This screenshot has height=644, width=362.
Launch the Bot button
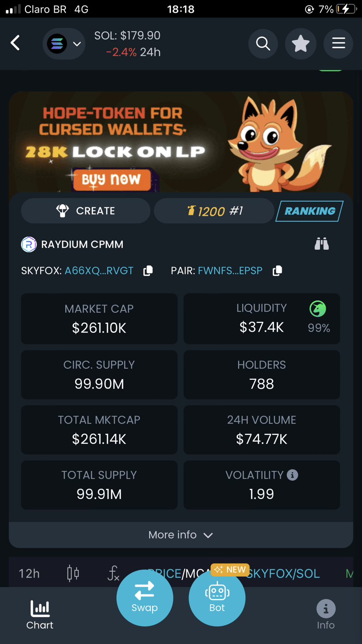coord(217,598)
